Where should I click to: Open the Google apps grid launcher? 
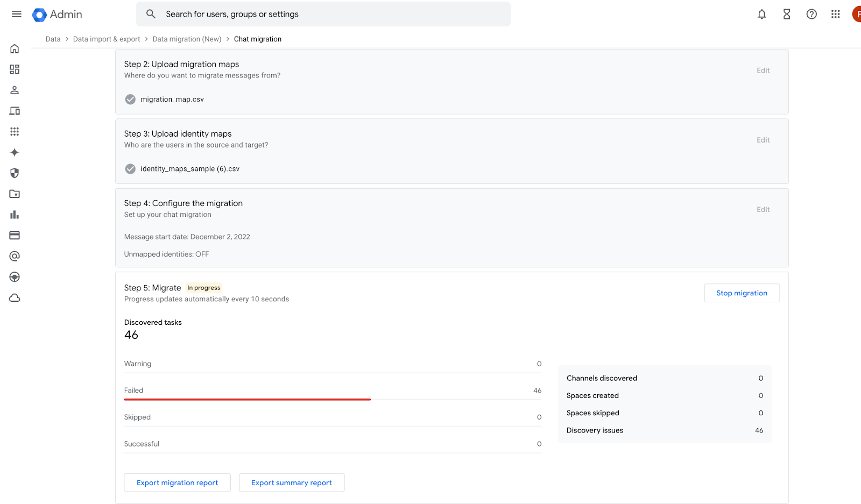pyautogui.click(x=835, y=14)
